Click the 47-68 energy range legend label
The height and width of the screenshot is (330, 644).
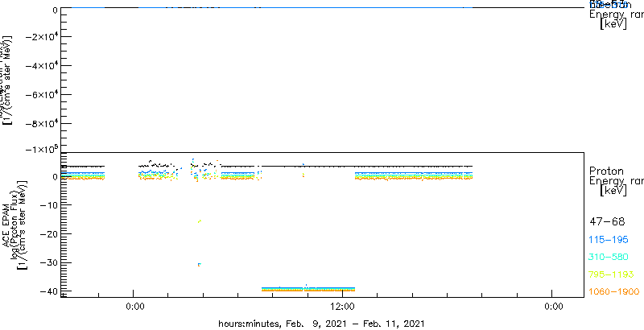pos(607,222)
